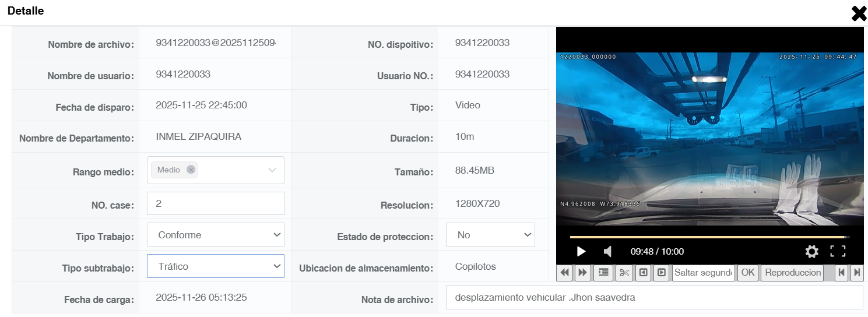This screenshot has width=868, height=317.
Task: Skip to next file button
Action: [x=857, y=273]
